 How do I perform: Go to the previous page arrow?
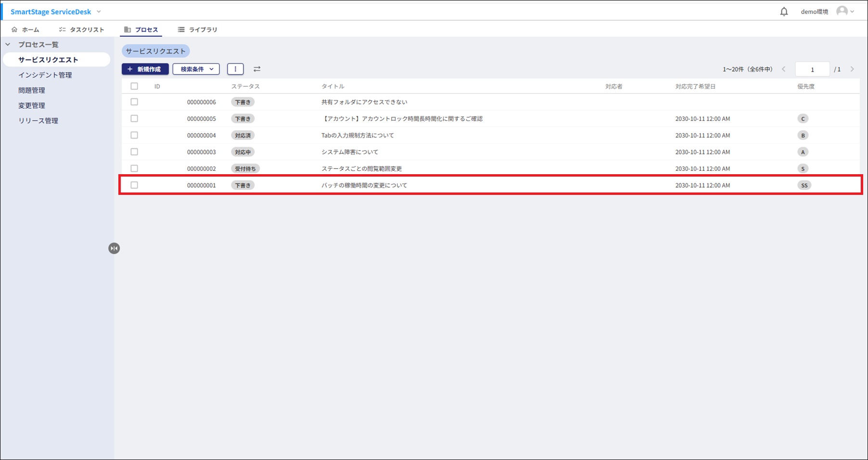click(x=784, y=69)
